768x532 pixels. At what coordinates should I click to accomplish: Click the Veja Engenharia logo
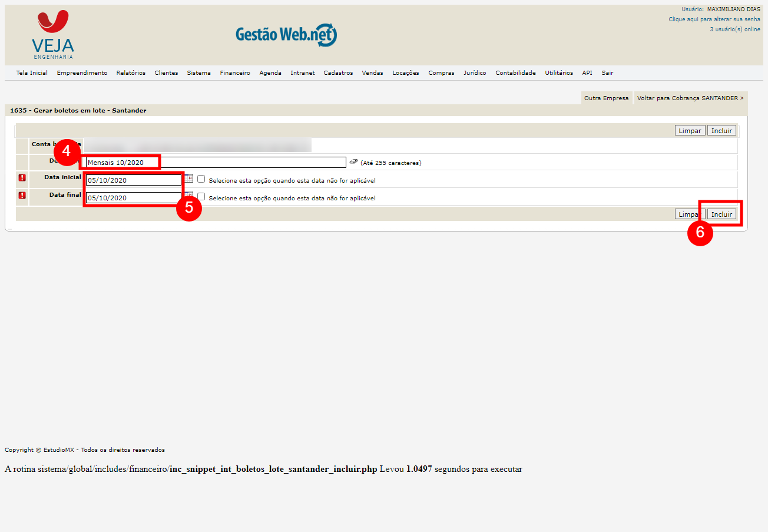pos(53,35)
